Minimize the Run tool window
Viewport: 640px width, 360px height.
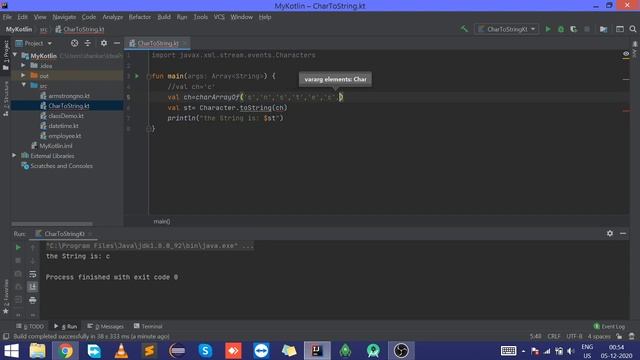click(623, 233)
